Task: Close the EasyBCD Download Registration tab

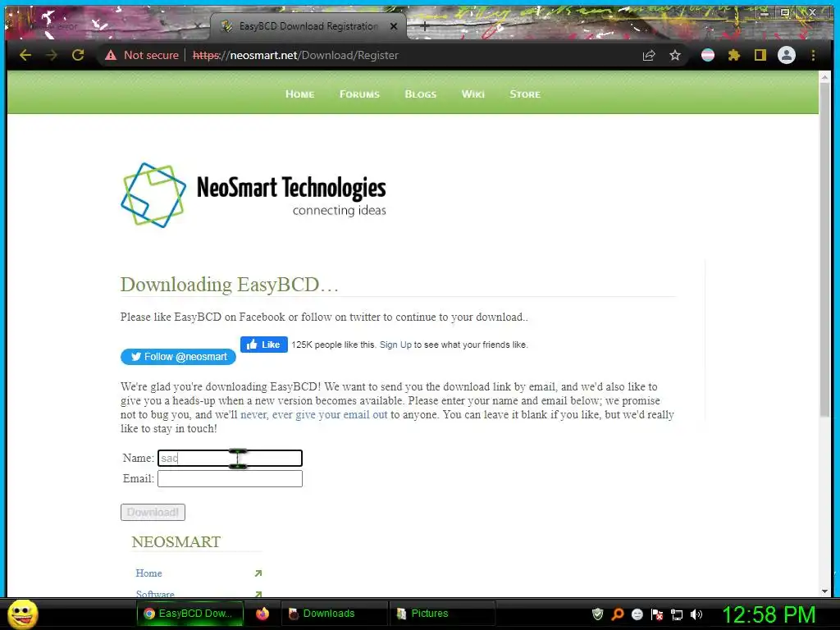Action: tap(394, 25)
